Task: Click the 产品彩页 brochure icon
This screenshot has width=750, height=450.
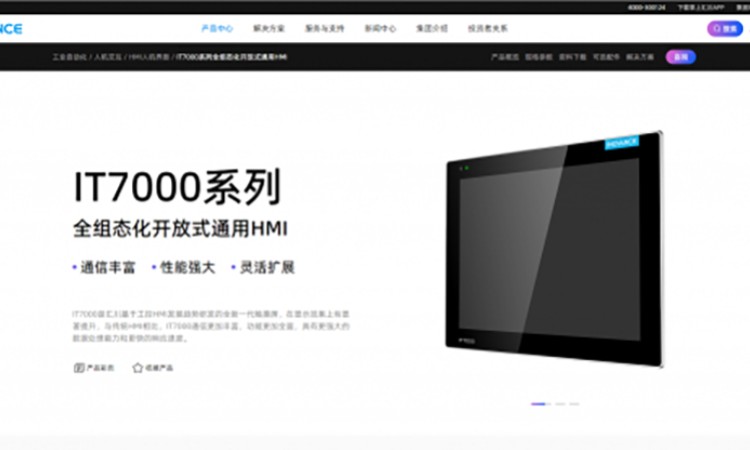Action: [79, 368]
